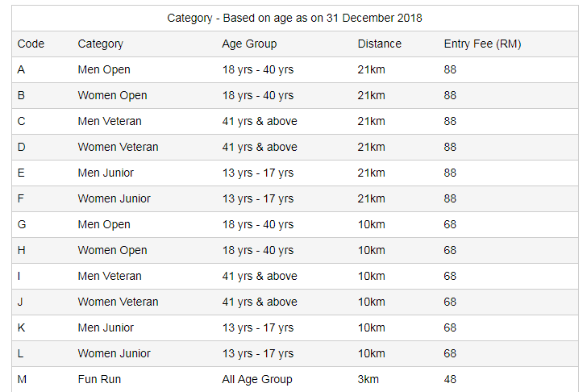Click the Age Group column header

pyautogui.click(x=249, y=44)
